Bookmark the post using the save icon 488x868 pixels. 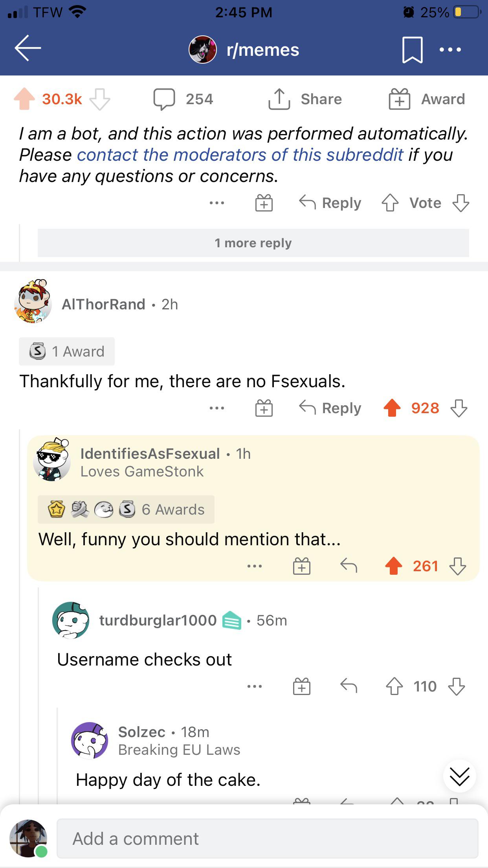pyautogui.click(x=413, y=49)
